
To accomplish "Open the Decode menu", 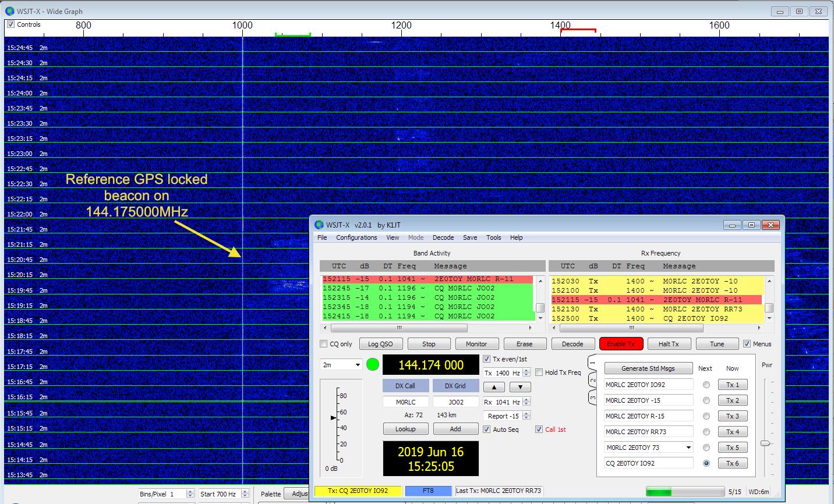I will (x=443, y=237).
